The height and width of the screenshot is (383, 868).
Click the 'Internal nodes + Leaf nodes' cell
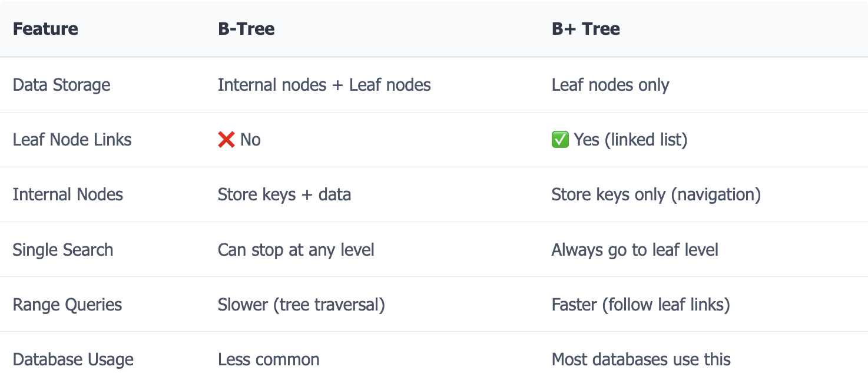324,85
